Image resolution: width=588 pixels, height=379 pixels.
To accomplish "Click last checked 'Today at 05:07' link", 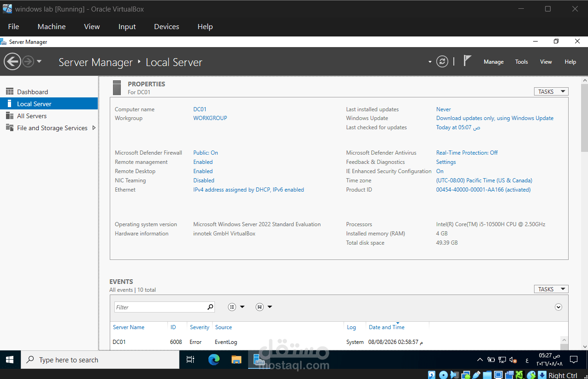I will 458,127.
